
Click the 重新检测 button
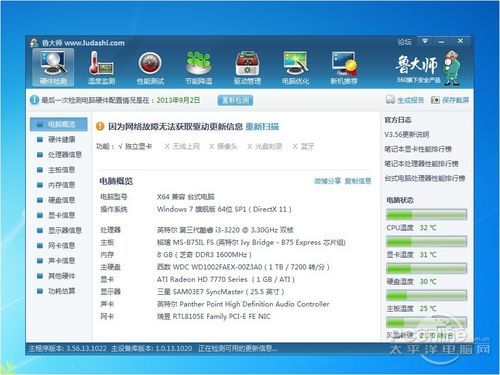[235, 100]
